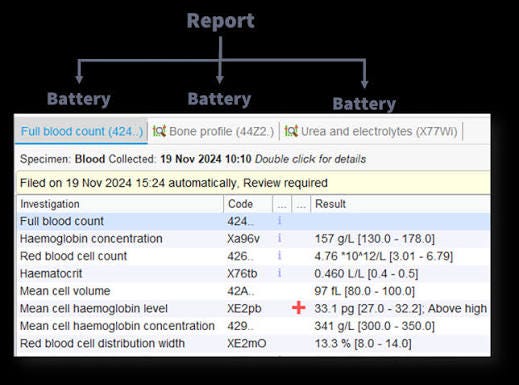The height and width of the screenshot is (385, 519).
Task: Click info icon on Haemoglobin concentration row
Action: pos(280,238)
